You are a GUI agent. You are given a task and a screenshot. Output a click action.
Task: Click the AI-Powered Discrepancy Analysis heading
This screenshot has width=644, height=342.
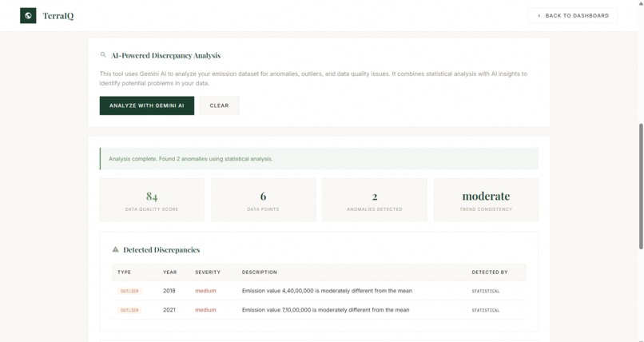click(x=165, y=55)
